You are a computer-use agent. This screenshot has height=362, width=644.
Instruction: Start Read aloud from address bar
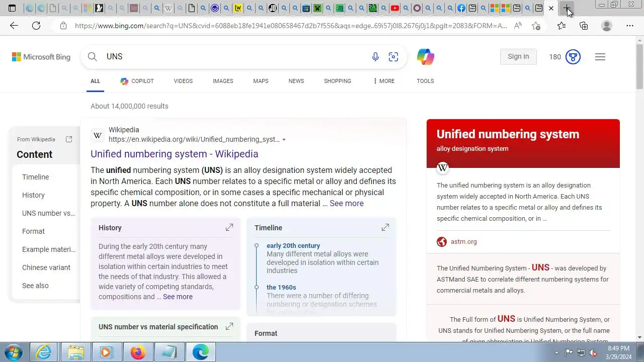point(518,26)
